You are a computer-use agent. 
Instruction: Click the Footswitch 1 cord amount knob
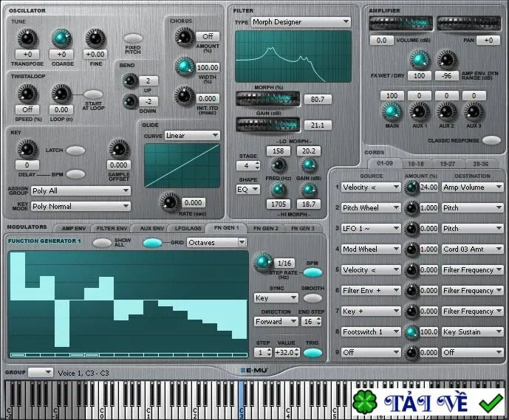tap(411, 332)
